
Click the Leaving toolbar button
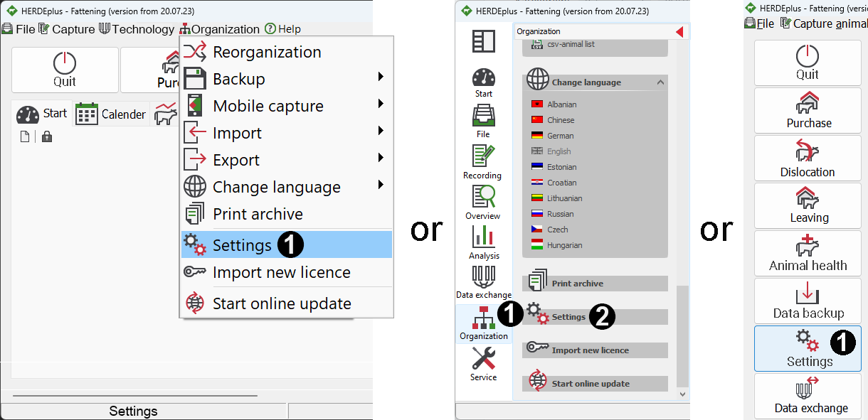808,205
